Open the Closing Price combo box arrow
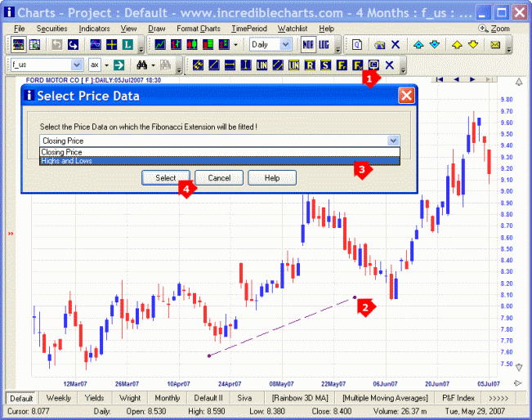This screenshot has width=532, height=420. pyautogui.click(x=393, y=141)
